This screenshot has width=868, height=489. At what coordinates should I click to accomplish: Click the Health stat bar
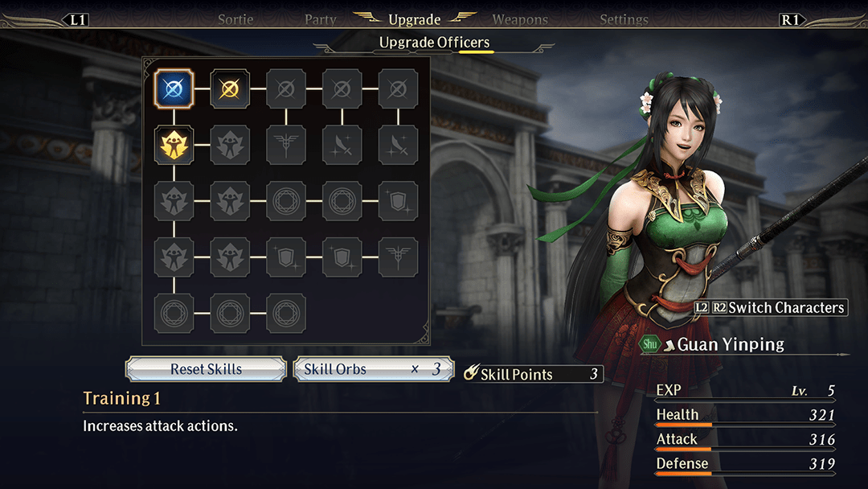tap(745, 417)
